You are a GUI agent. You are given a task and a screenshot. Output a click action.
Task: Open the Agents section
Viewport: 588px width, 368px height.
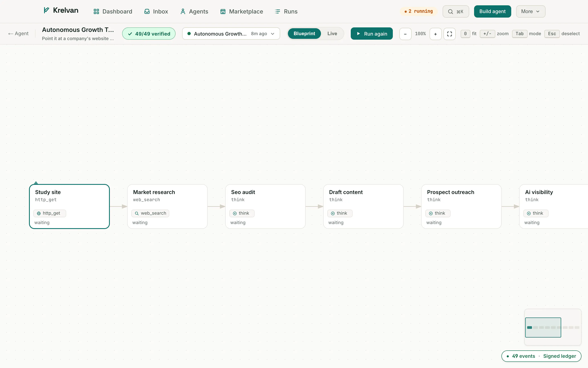point(194,11)
